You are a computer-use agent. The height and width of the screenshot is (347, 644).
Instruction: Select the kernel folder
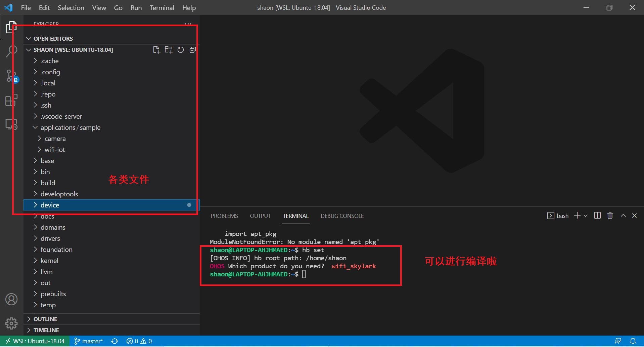tap(111, 261)
